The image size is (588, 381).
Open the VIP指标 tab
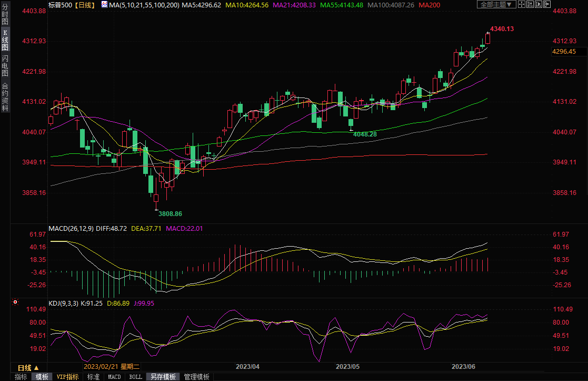(68, 377)
